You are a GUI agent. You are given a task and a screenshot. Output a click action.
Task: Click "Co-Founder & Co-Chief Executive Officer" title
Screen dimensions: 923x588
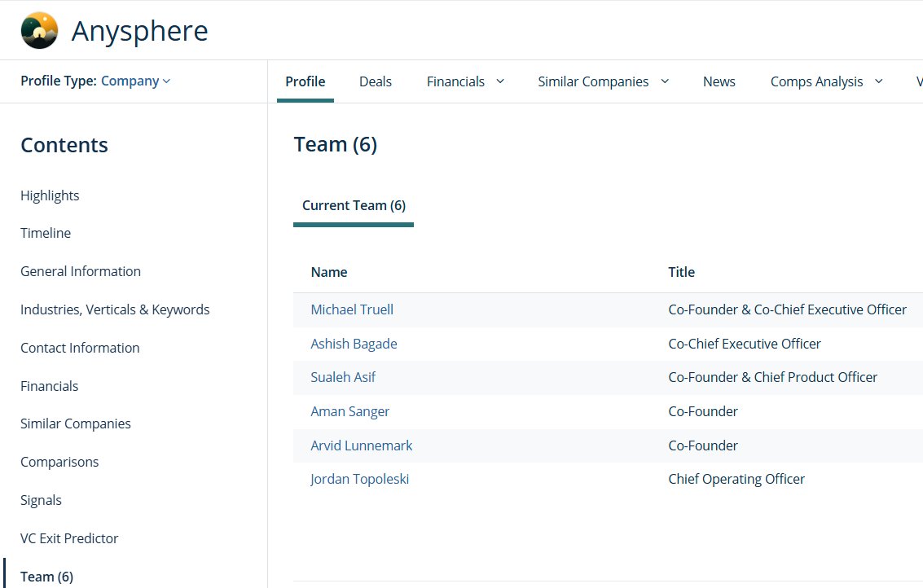click(x=788, y=309)
